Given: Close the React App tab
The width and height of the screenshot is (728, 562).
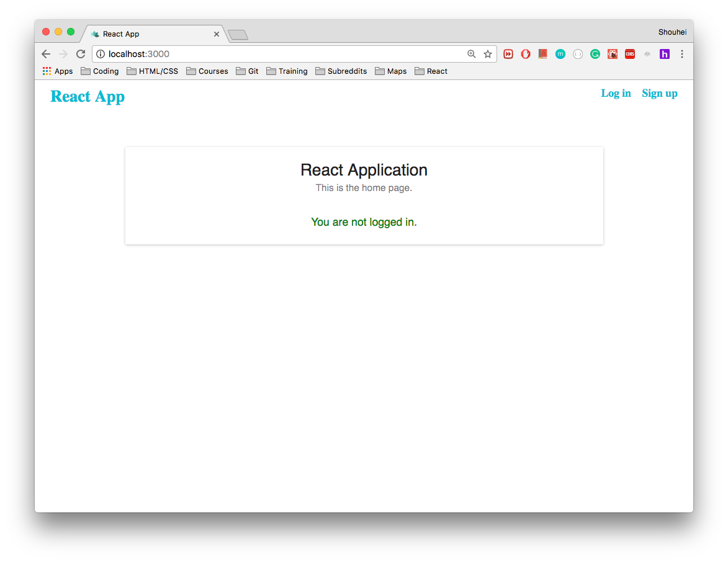Looking at the screenshot, I should click(217, 34).
